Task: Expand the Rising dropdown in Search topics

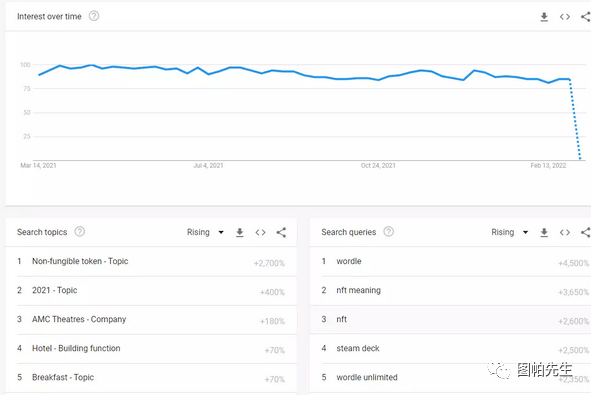Action: click(205, 232)
